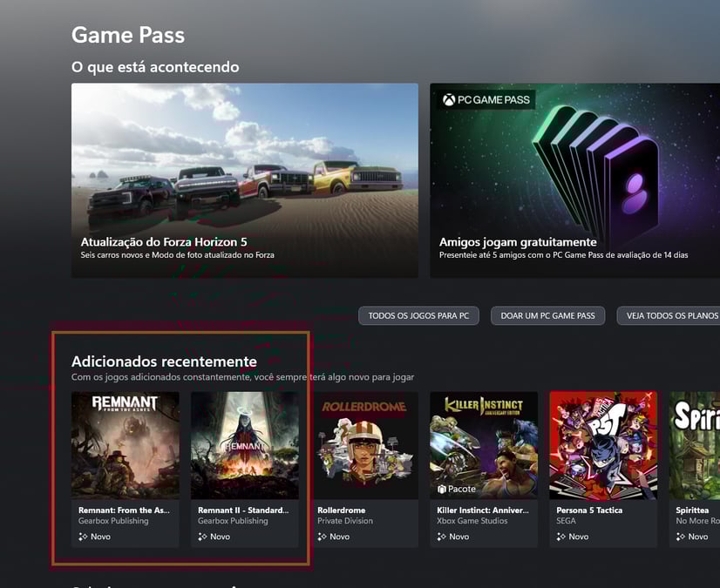Click the Private Division publisher text

(345, 521)
